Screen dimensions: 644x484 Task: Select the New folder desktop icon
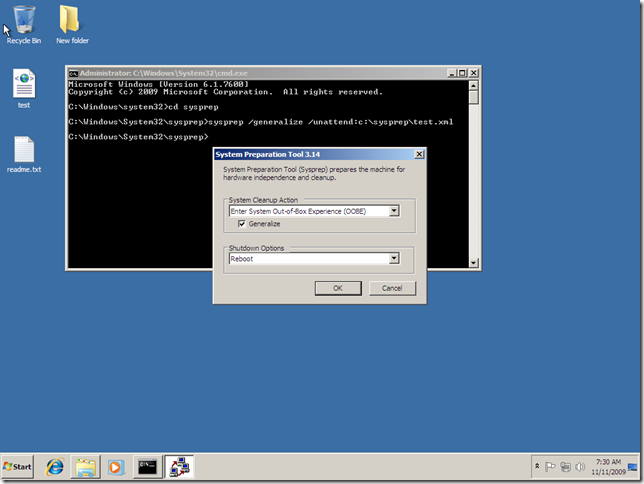point(72,24)
